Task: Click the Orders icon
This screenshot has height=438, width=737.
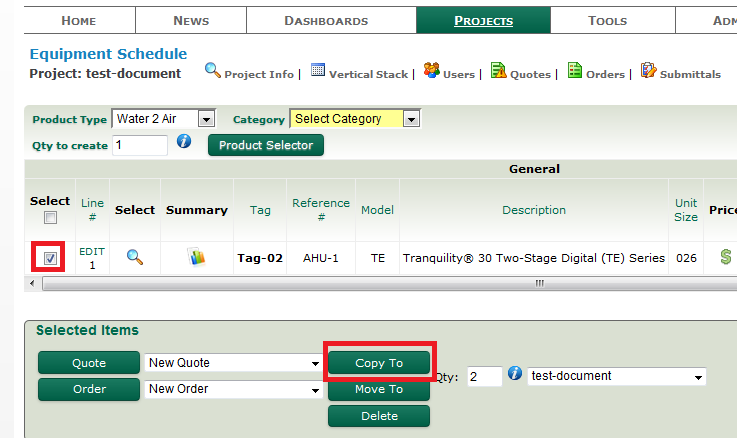Action: [575, 71]
